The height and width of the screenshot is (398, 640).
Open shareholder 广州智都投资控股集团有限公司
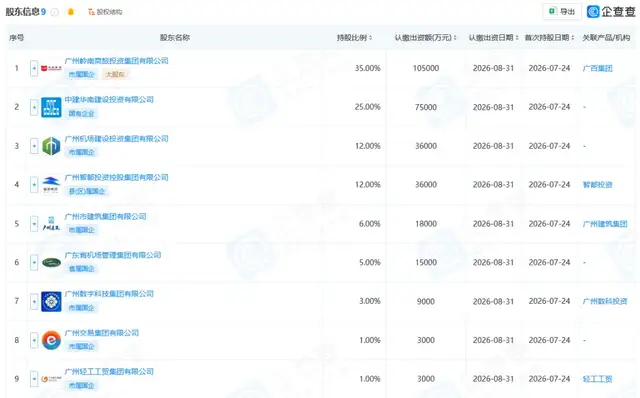point(116,178)
